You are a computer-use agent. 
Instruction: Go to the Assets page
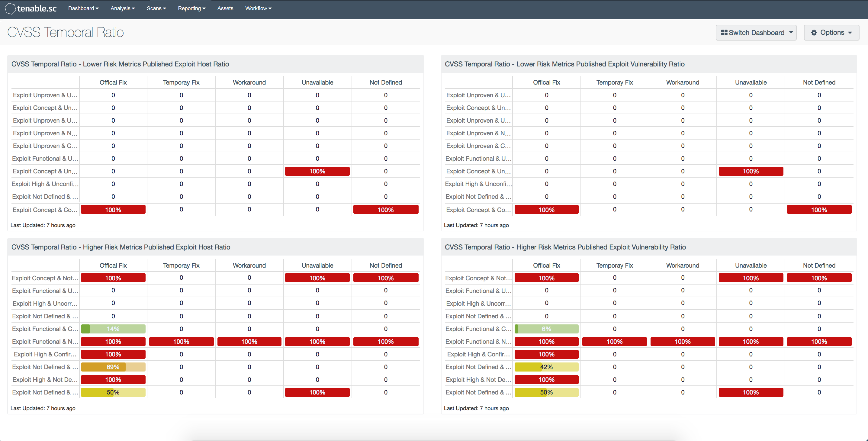click(225, 8)
